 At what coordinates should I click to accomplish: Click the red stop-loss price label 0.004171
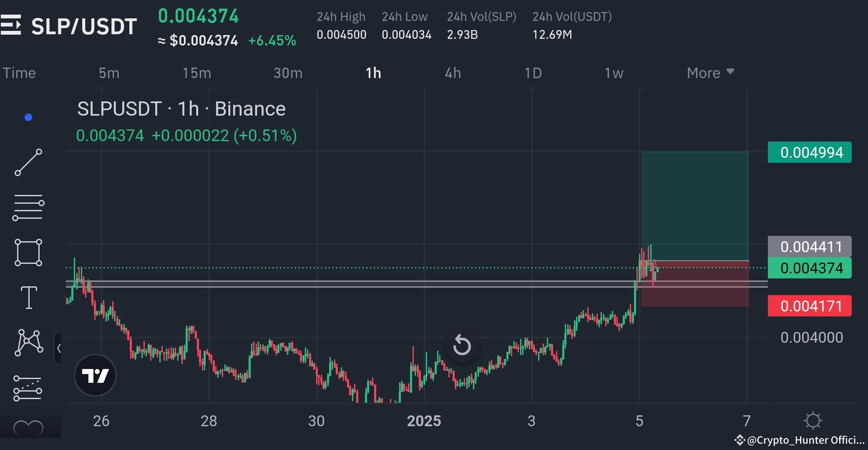[x=809, y=306]
